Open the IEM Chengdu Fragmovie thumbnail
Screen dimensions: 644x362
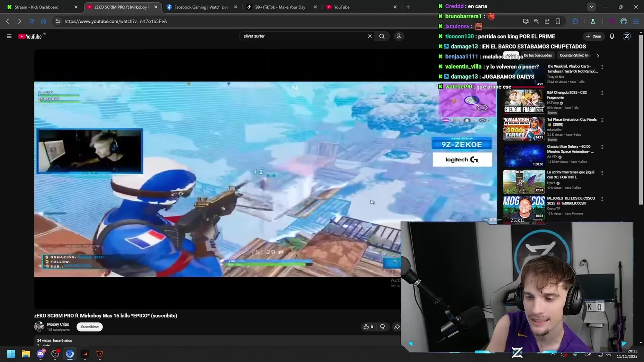pos(524,102)
